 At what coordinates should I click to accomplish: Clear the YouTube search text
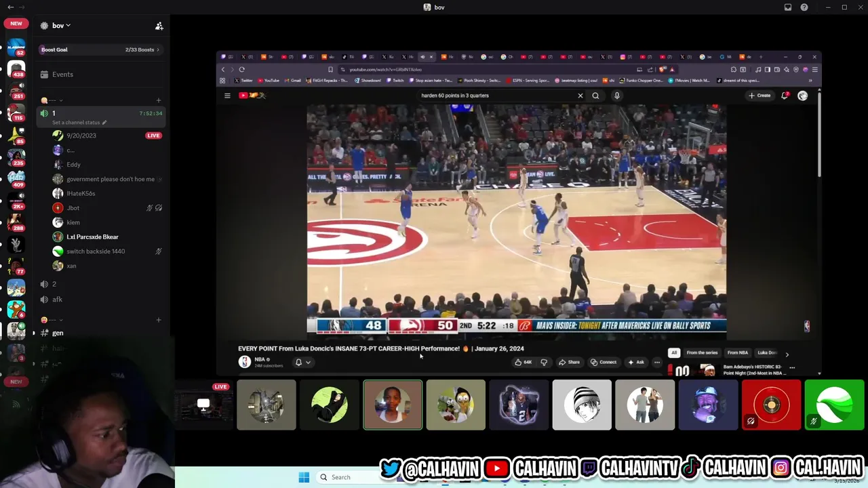click(580, 96)
